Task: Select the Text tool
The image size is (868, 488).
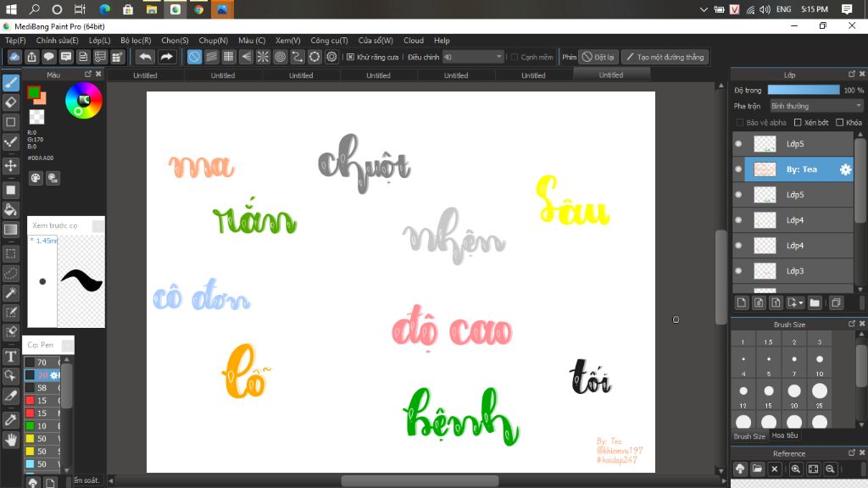Action: pyautogui.click(x=10, y=357)
